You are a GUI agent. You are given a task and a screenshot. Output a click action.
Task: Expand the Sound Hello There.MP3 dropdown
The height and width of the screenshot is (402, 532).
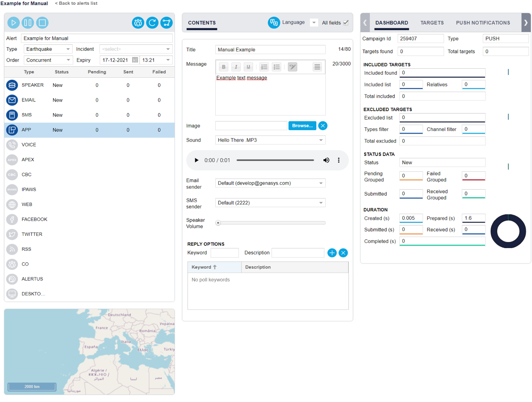tap(270, 140)
